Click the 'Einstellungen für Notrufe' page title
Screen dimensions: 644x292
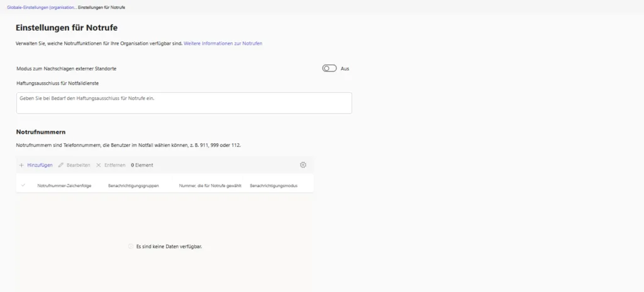[x=67, y=28]
